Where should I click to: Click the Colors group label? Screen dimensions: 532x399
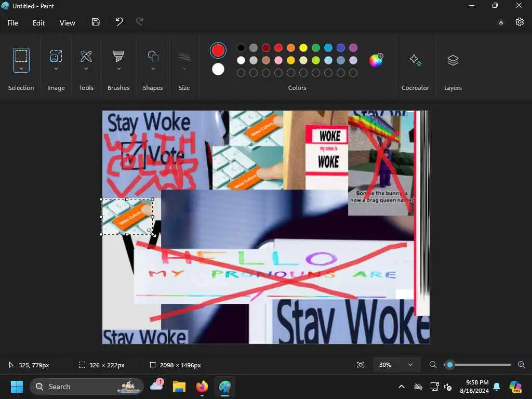297,87
